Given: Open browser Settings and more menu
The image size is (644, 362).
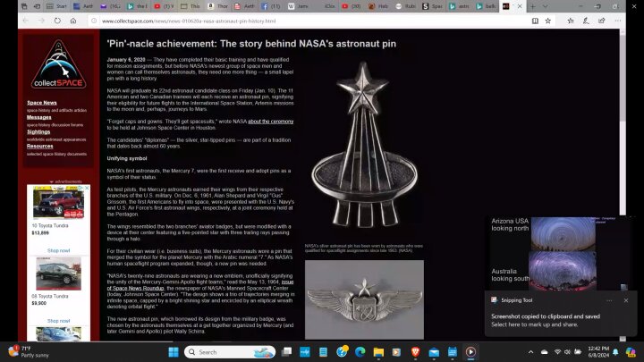Looking at the screenshot, I should 618,21.
